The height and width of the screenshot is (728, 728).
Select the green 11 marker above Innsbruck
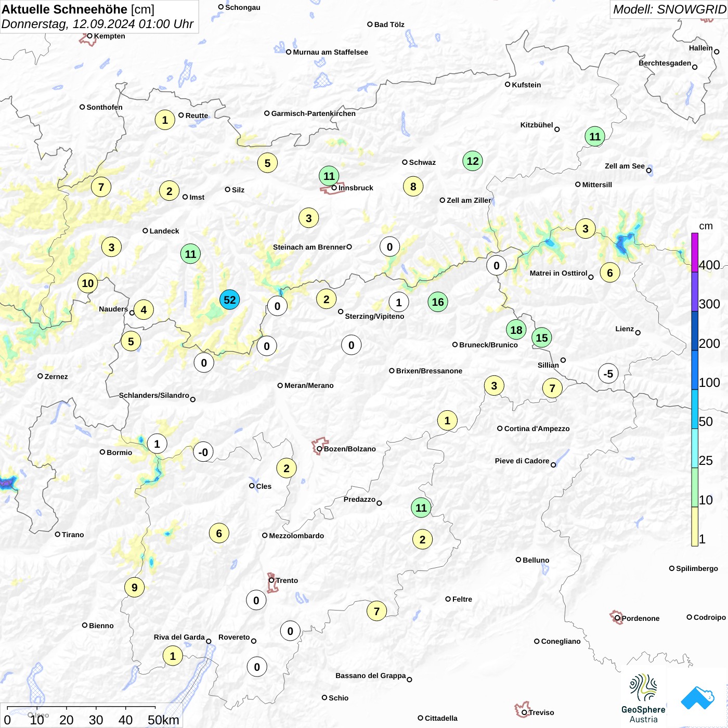click(329, 176)
